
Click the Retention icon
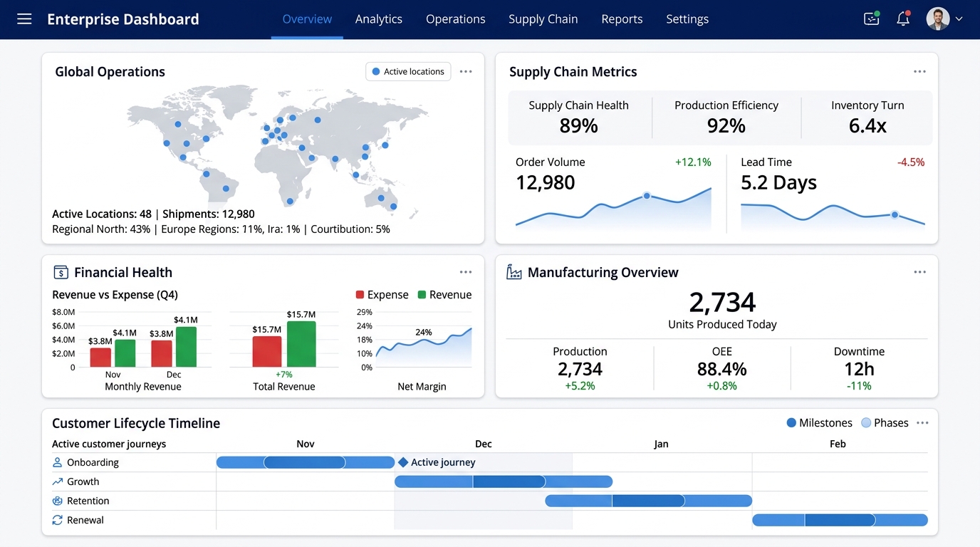[58, 501]
